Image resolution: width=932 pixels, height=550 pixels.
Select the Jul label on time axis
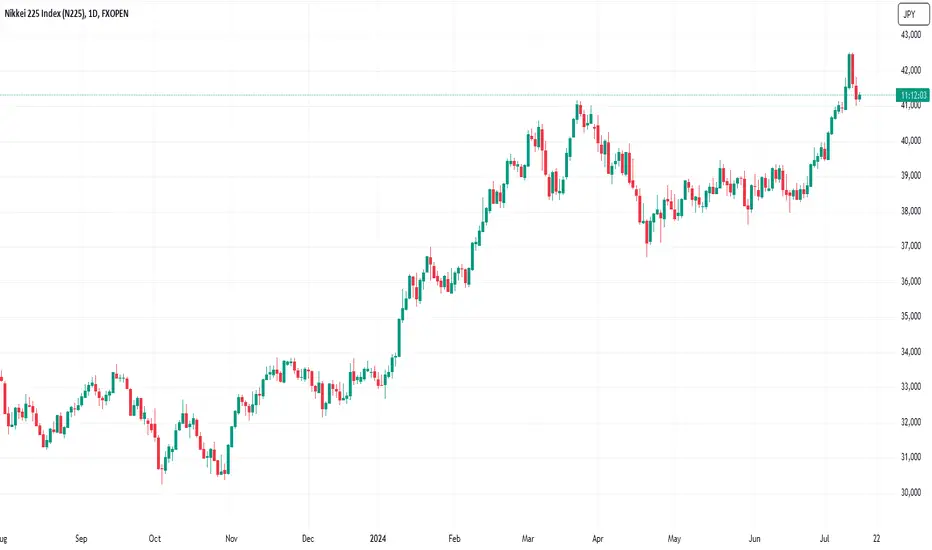(824, 538)
